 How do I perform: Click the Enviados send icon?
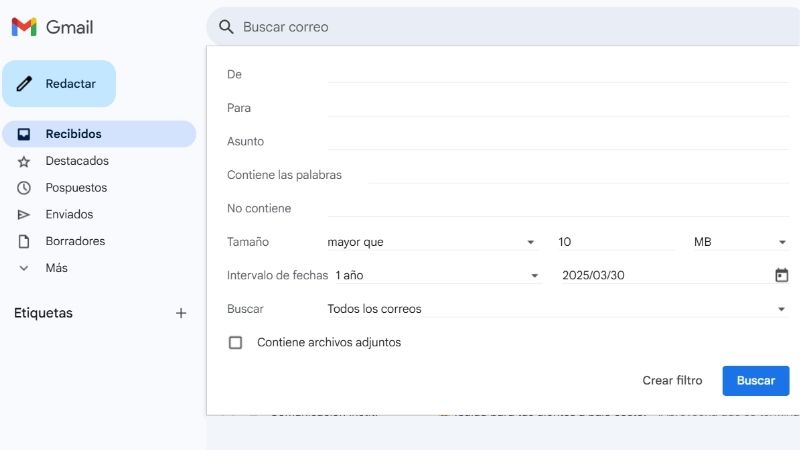(x=23, y=215)
